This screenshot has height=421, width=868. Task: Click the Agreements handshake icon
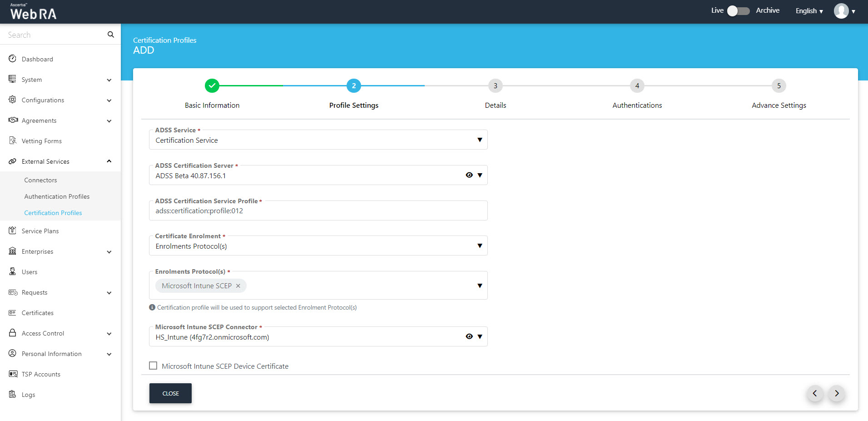pos(13,120)
